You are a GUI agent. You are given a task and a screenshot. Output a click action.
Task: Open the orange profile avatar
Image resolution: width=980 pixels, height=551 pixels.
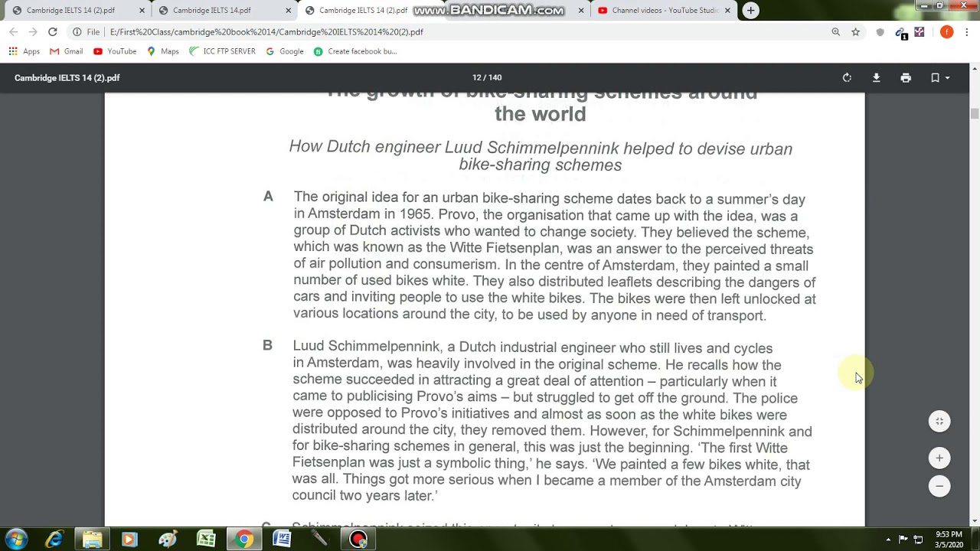tap(947, 32)
